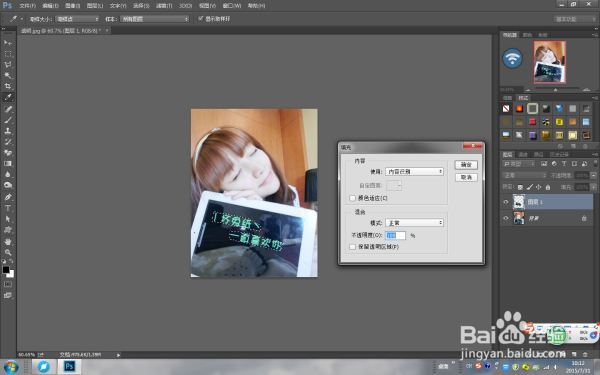Viewport: 600px width, 375px height.
Task: Uncheck 显示取样环 in options bar
Action: coord(201,18)
